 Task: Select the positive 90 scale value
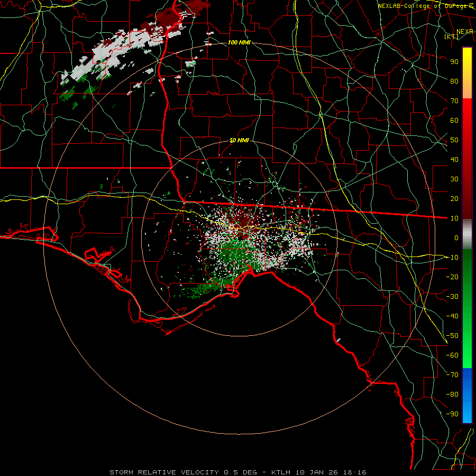454,62
